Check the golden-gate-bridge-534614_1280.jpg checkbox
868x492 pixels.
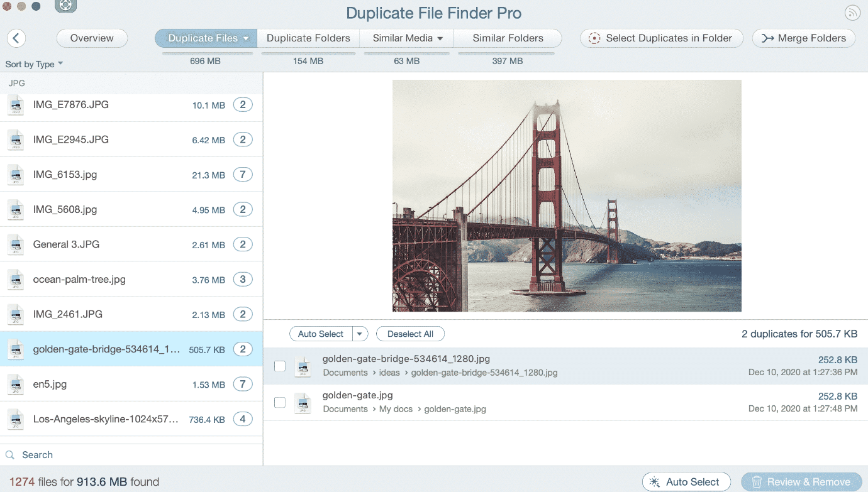coord(280,366)
